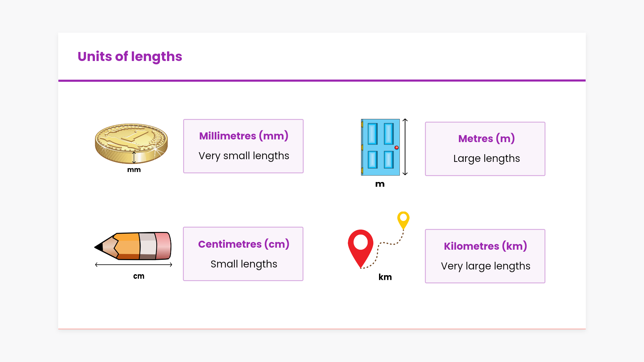This screenshot has height=362, width=644.
Task: Select the Millimetres (mm) card
Action: [243, 146]
